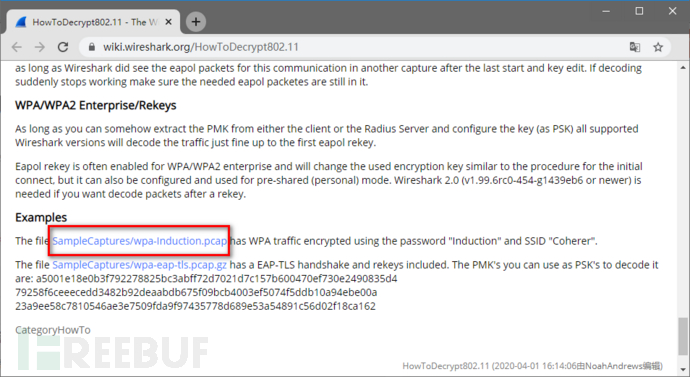The image size is (690, 377).
Task: Click the browser back arrow
Action: (x=17, y=47)
